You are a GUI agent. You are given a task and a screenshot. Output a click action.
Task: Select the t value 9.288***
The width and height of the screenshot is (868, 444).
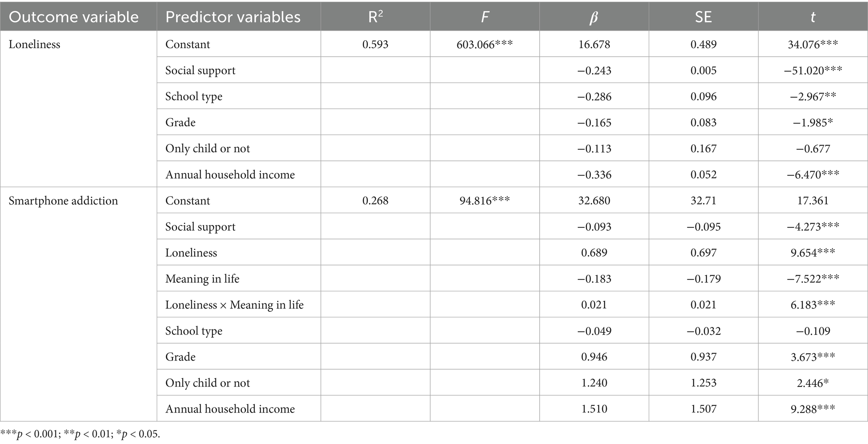pos(813,409)
